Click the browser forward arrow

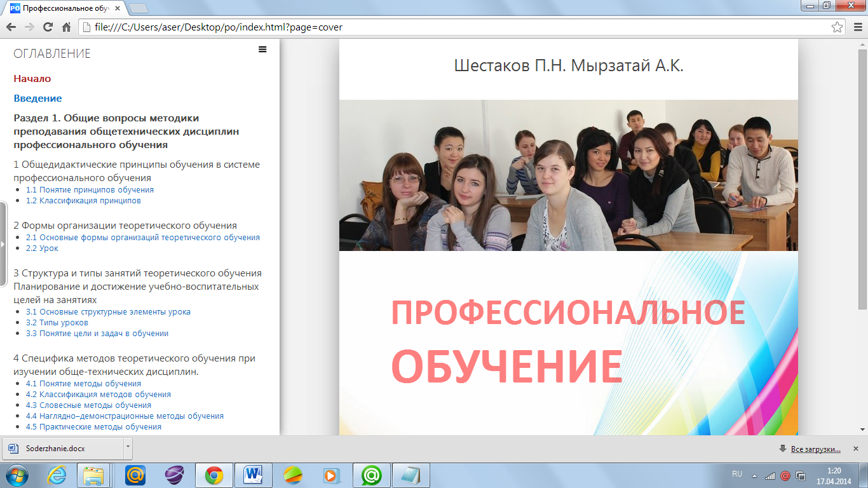click(29, 27)
